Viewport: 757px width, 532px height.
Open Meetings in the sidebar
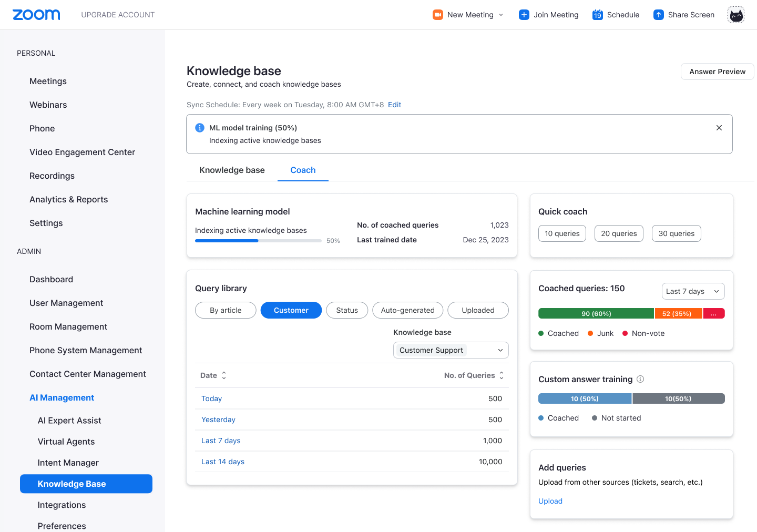(48, 81)
